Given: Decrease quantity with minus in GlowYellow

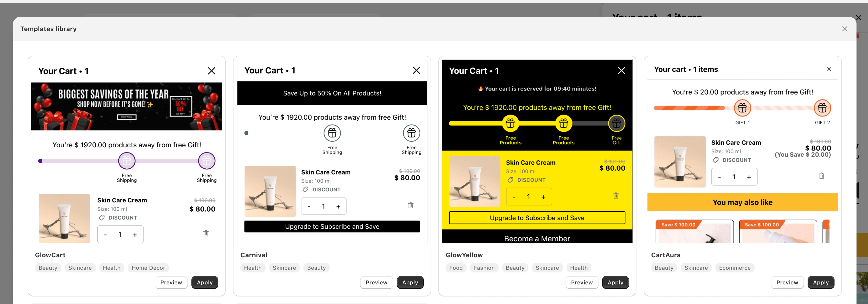Looking at the screenshot, I should click(x=514, y=197).
